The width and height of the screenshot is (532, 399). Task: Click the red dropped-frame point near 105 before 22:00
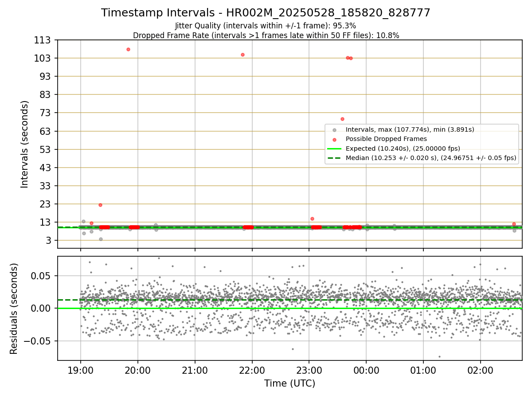[x=243, y=55]
